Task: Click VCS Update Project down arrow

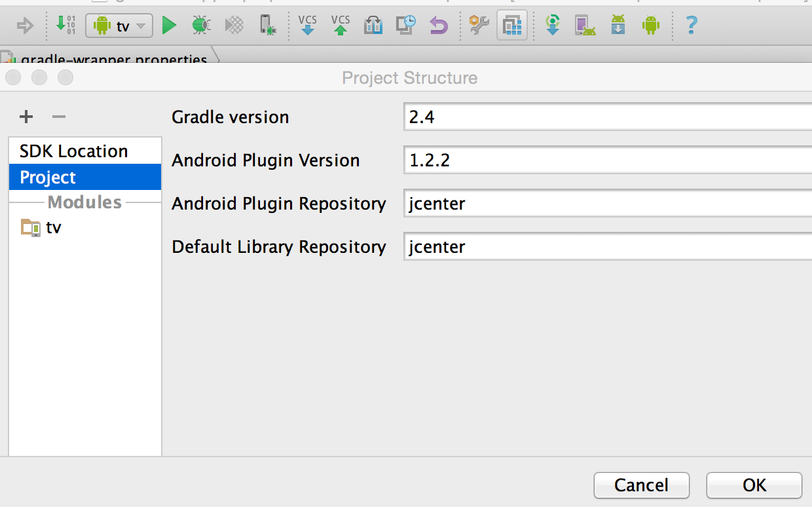Action: coord(308,26)
